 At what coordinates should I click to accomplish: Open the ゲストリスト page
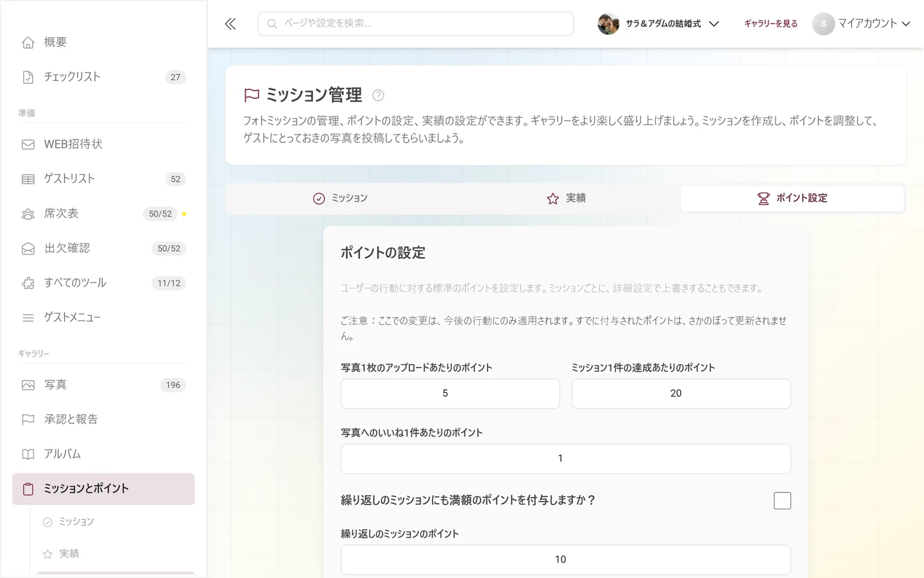[x=103, y=179]
